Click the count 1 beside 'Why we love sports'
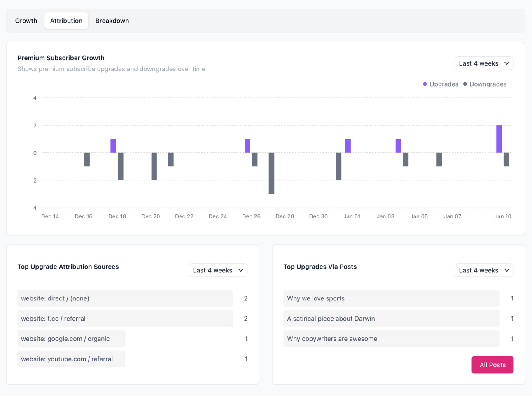Screen dimensions: 532x396 512,298
